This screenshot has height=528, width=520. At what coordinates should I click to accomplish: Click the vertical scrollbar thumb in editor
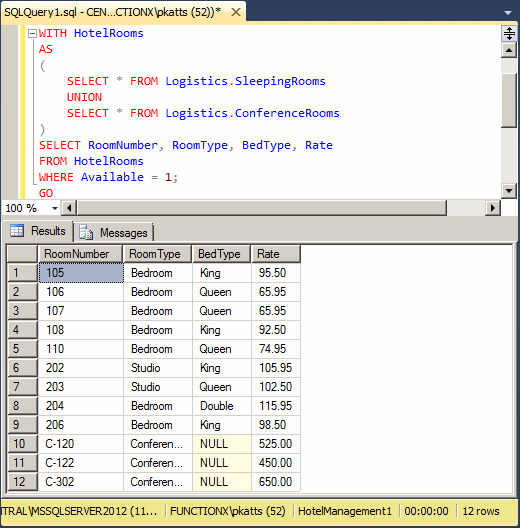click(x=509, y=100)
